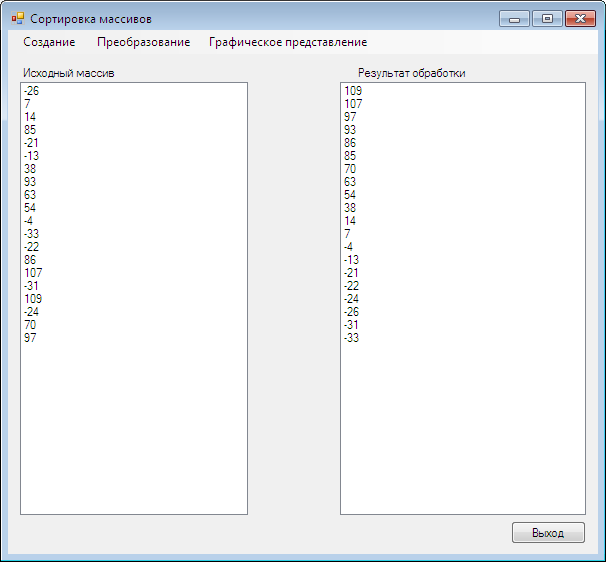Select 7 in the Исходный массив list

click(x=134, y=104)
